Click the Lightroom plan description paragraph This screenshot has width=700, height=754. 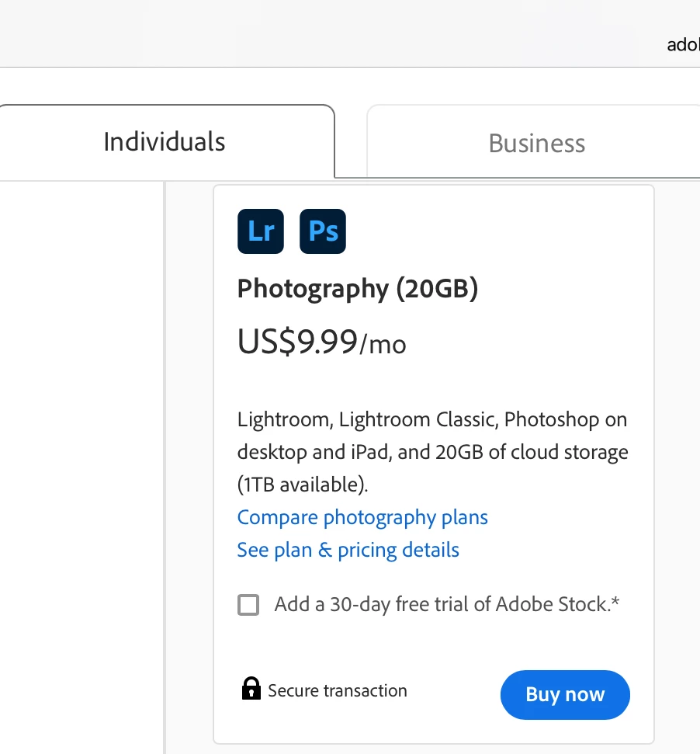[x=433, y=452]
